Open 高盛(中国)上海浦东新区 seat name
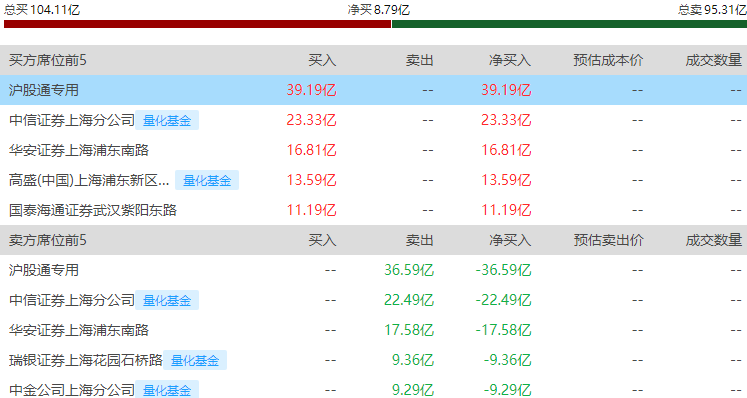 pyautogui.click(x=89, y=180)
